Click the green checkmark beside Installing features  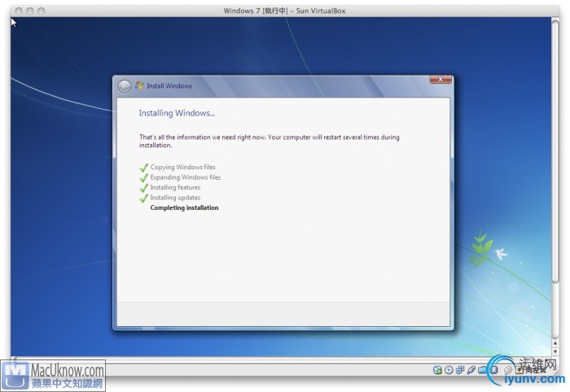tap(144, 188)
